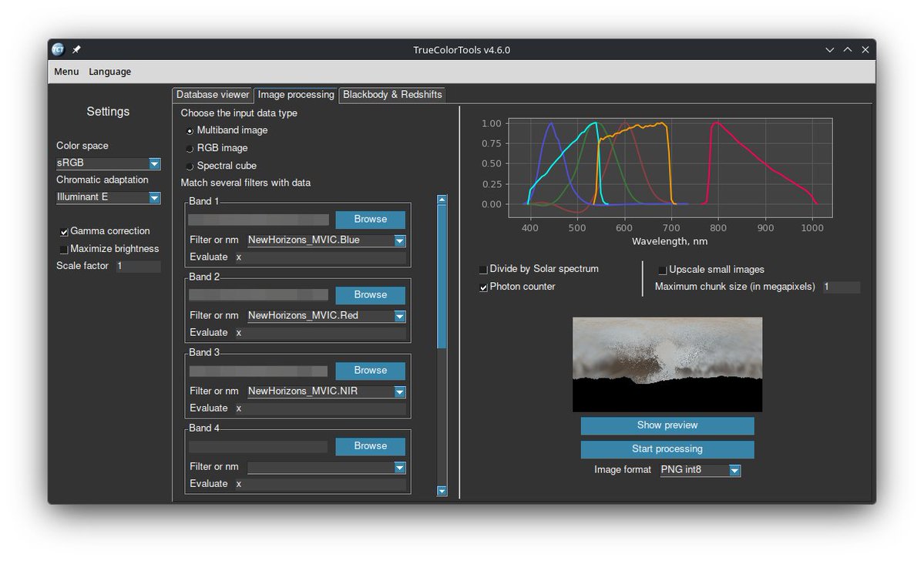Screen dimensions: 924x561
Task: Open Band 3 filter dropdown NewHorizons_MVIC.NIR
Action: (327, 391)
